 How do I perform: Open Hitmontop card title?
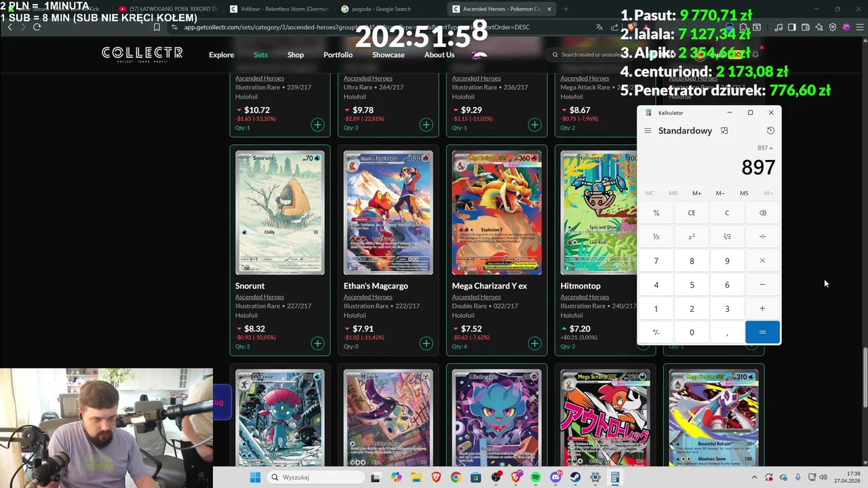[580, 286]
